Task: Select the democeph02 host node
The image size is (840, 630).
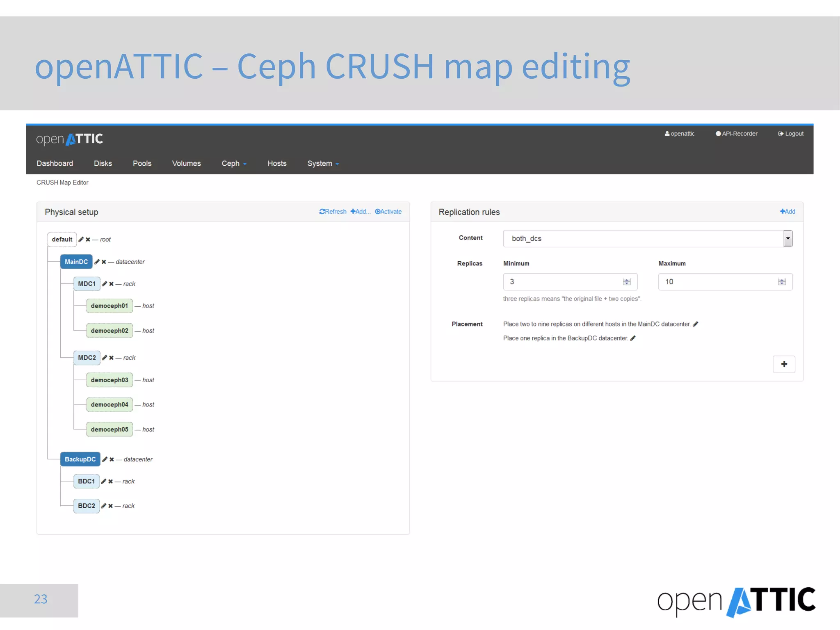Action: [x=110, y=331]
